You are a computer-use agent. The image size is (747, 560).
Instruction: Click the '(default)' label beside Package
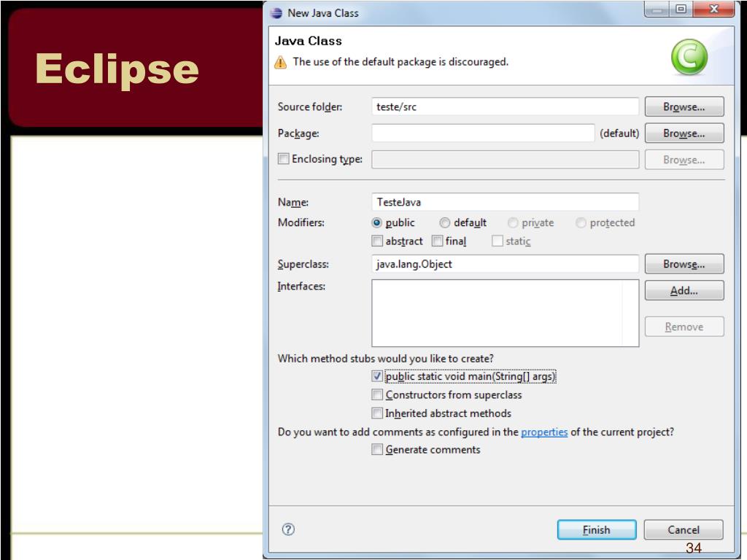619,133
